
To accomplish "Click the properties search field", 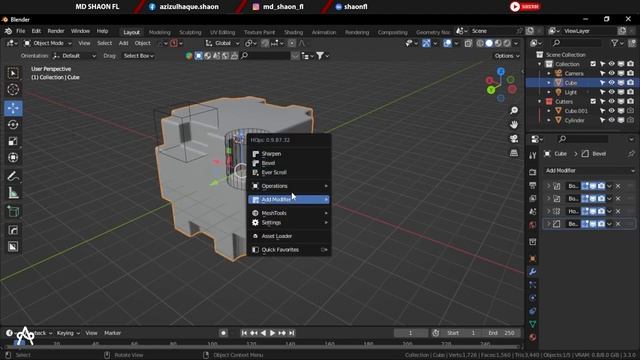I will (x=582, y=139).
